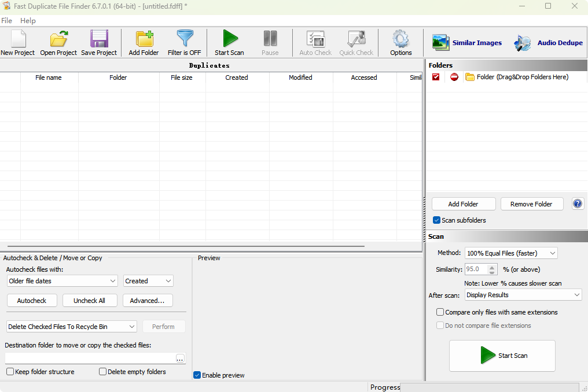This screenshot has height=392, width=588.
Task: Disable Scan subfolders
Action: tap(436, 220)
